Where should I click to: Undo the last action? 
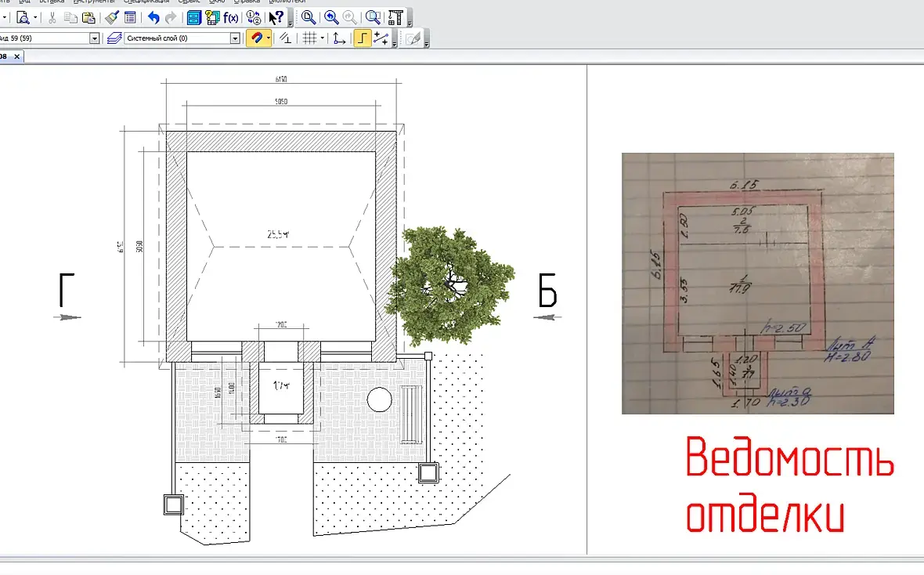click(153, 18)
